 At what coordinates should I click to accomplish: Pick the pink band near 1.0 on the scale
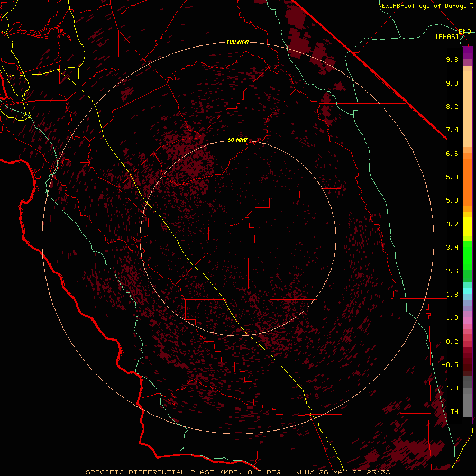point(467,321)
